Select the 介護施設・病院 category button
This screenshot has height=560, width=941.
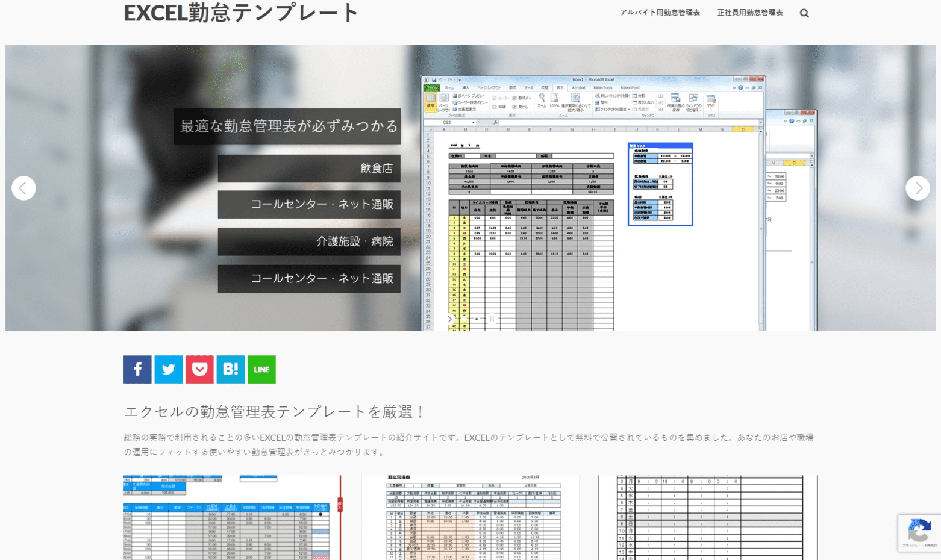[309, 242]
